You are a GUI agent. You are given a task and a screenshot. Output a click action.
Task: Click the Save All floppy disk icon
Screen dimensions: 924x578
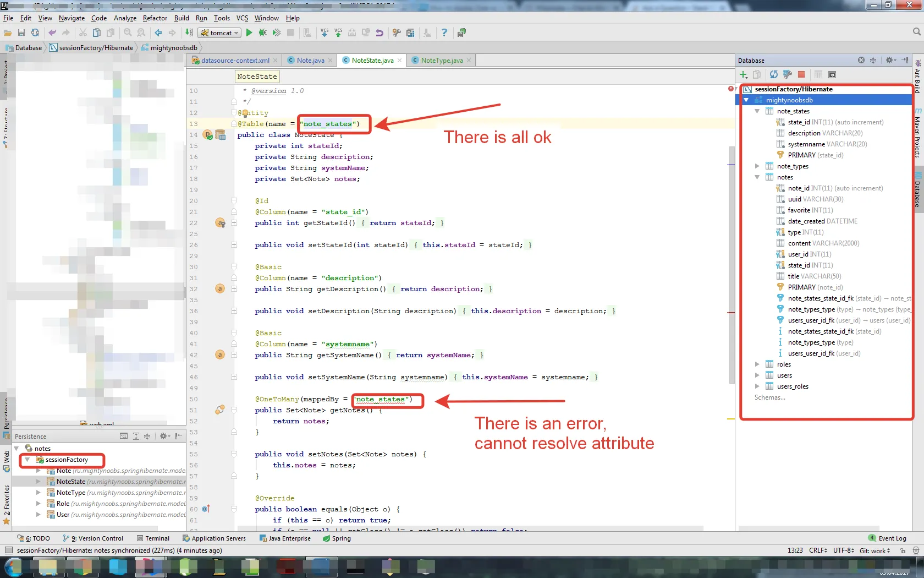(21, 33)
